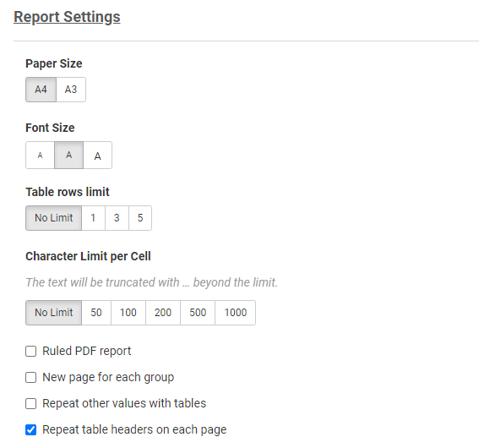The width and height of the screenshot is (479, 448).
Task: Set character limit per cell to 1000
Action: 235,313
